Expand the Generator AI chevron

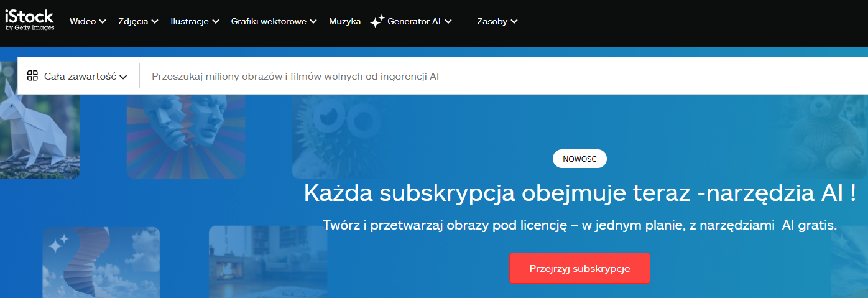click(x=448, y=22)
